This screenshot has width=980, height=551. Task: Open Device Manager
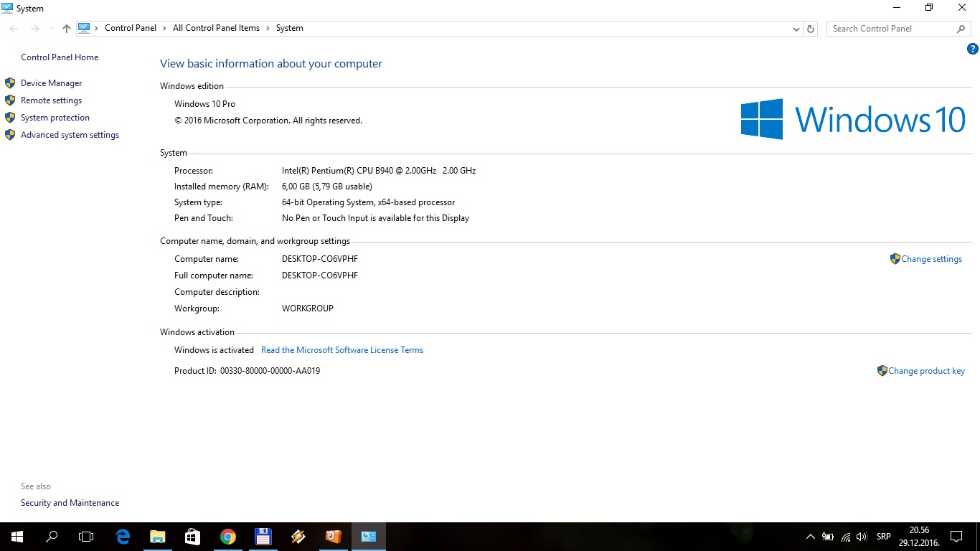pyautogui.click(x=51, y=83)
